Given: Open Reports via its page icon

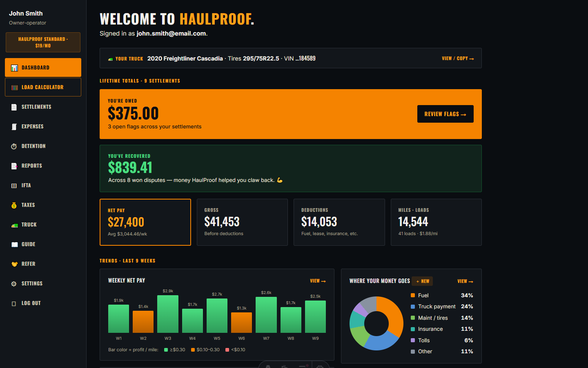Looking at the screenshot, I should tap(14, 166).
